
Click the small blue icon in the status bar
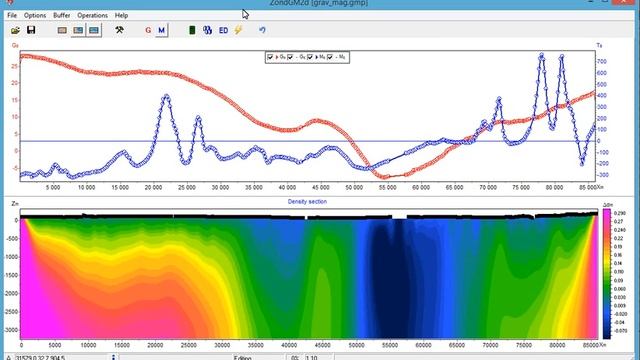point(113,358)
